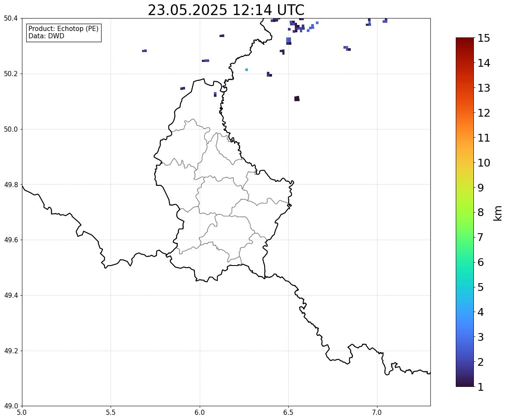Click the colorbar tick label '12'

tap(484, 113)
